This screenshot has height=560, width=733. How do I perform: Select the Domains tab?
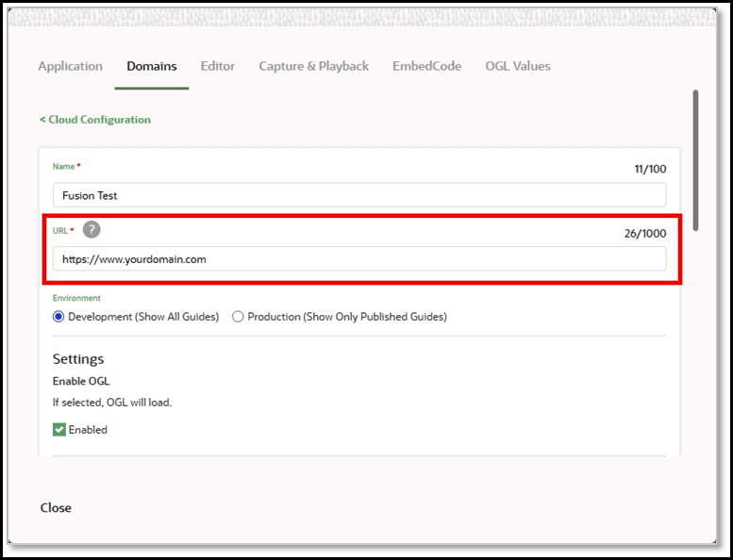point(152,66)
